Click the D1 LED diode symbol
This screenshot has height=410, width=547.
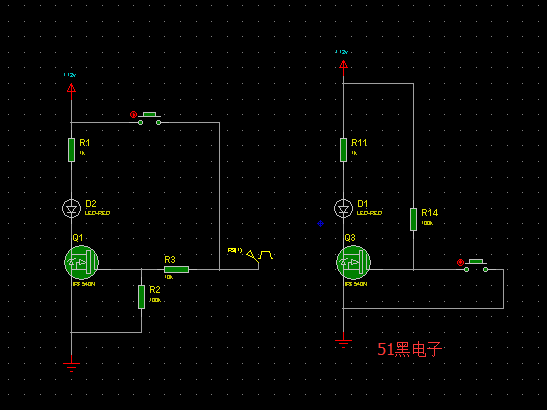tap(344, 209)
